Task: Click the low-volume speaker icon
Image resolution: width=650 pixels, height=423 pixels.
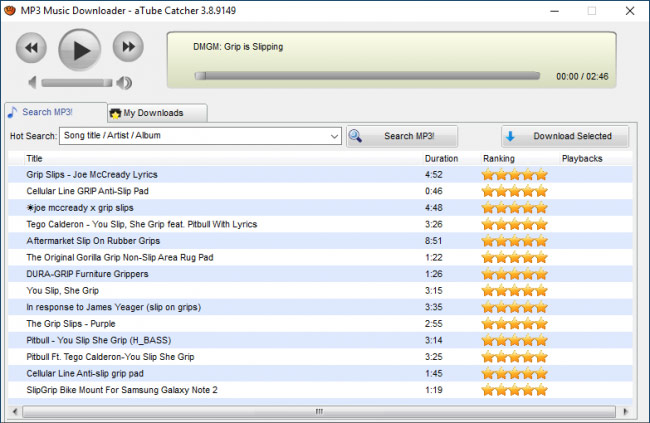Action: (x=32, y=83)
